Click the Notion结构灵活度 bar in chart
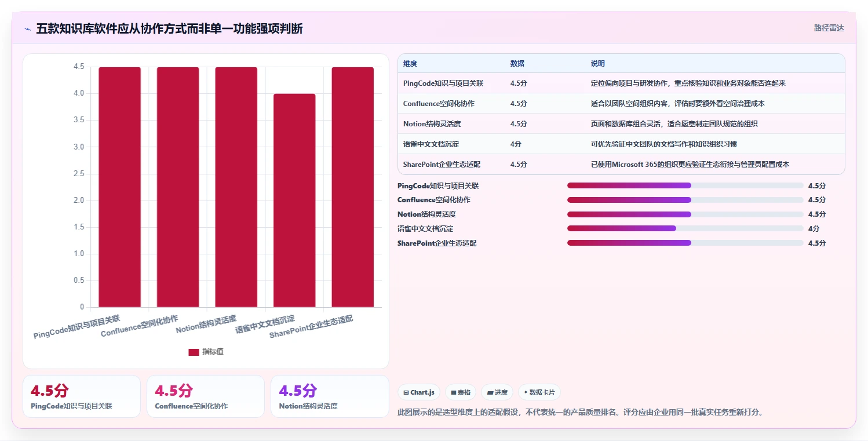868x441 pixels. pos(236,187)
